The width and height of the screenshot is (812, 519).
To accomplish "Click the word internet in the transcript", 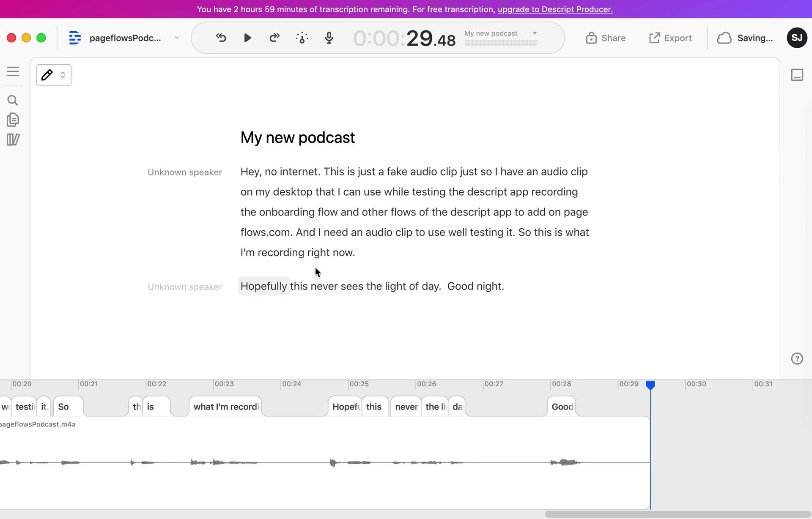I will click(x=299, y=172).
